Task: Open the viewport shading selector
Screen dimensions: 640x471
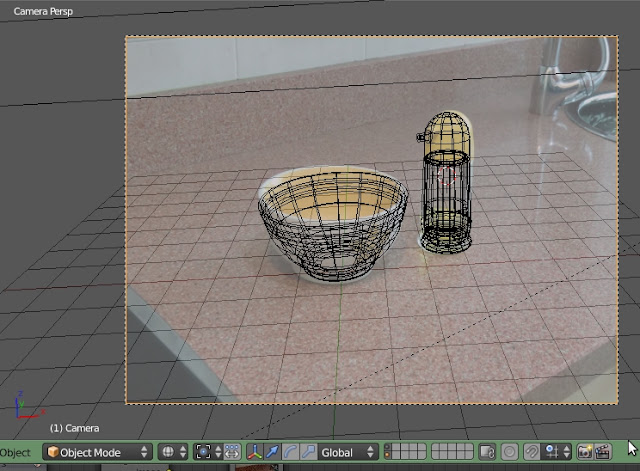Action: click(174, 452)
